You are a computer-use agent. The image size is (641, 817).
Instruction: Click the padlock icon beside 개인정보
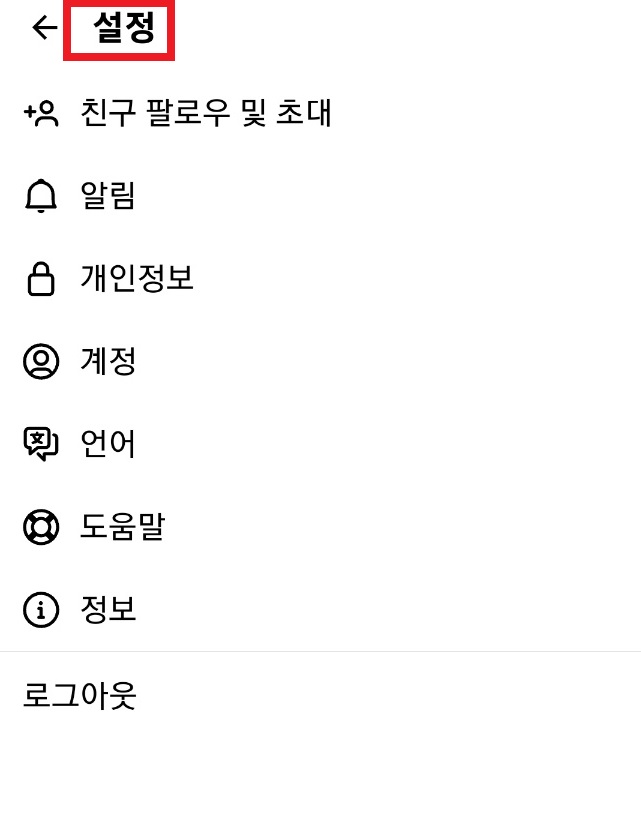[x=41, y=278]
